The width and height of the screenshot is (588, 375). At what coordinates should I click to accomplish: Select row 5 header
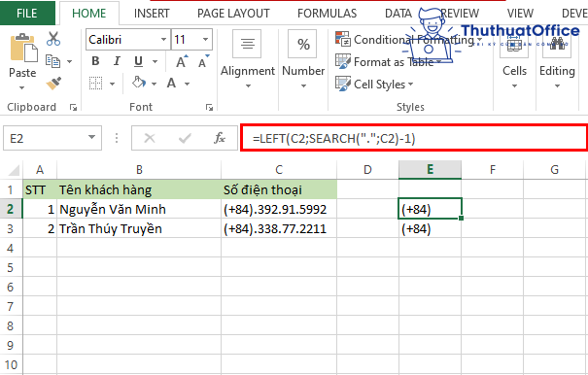11,267
